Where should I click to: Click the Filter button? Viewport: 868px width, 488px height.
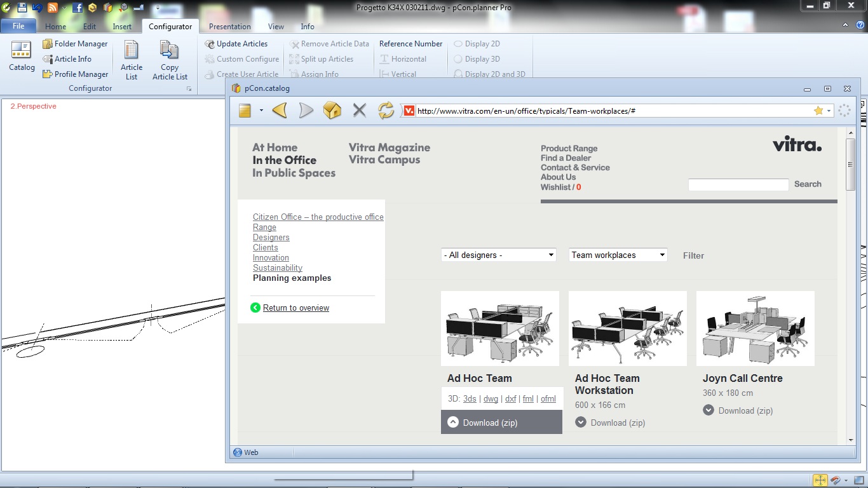pos(693,255)
